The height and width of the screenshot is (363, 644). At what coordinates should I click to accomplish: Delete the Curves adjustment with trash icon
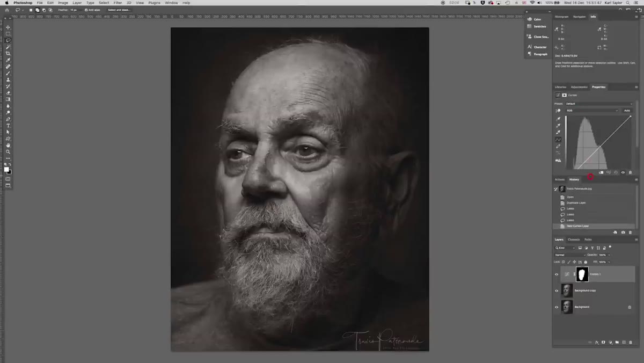pyautogui.click(x=630, y=172)
